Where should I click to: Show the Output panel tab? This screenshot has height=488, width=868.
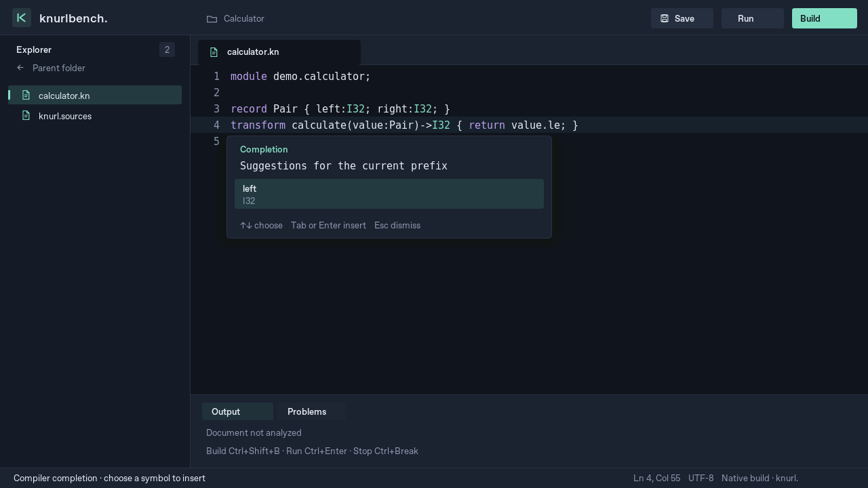pyautogui.click(x=237, y=411)
